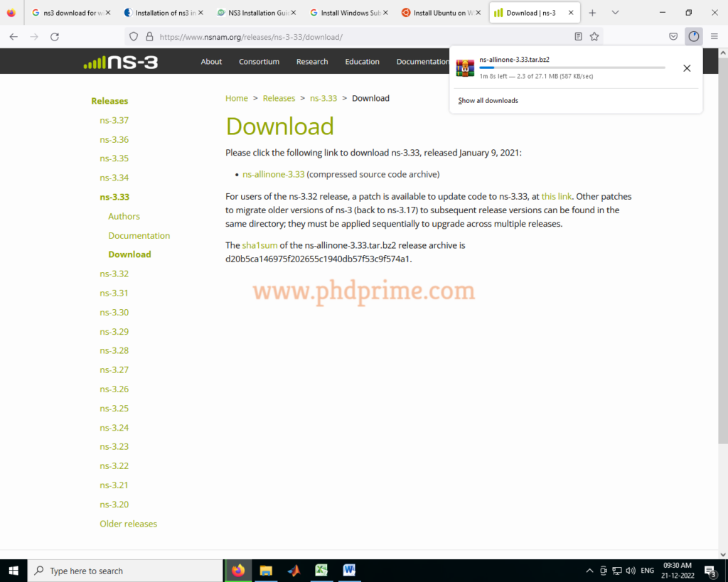Download ns-allinone-3.33 source archive
This screenshot has width=728, height=582.
click(273, 173)
